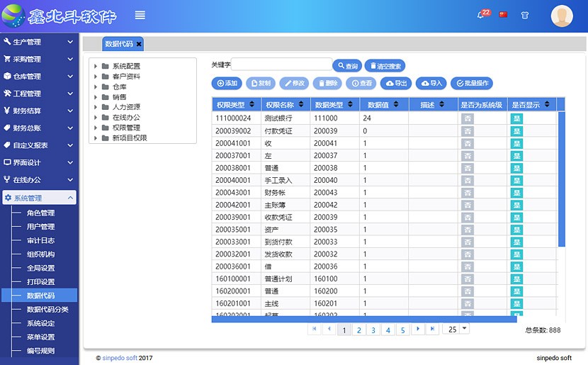
Task: Expand the 系统配置 tree node
Action: [x=96, y=67]
